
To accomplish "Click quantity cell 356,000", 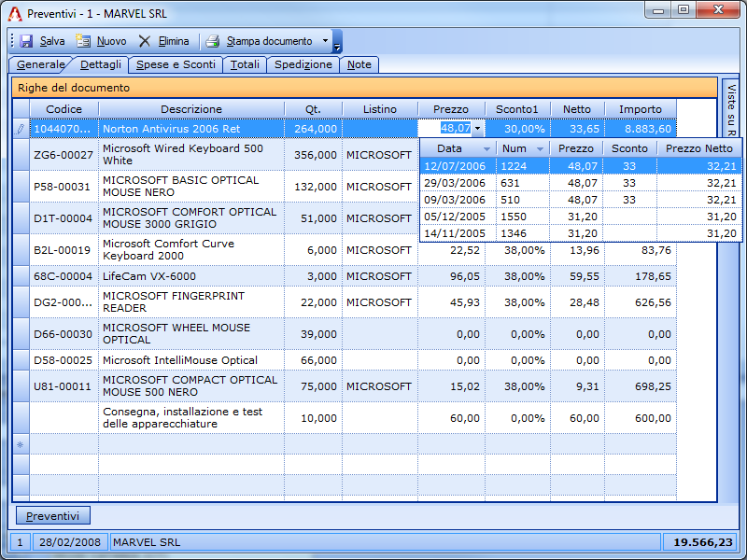I will coord(313,155).
